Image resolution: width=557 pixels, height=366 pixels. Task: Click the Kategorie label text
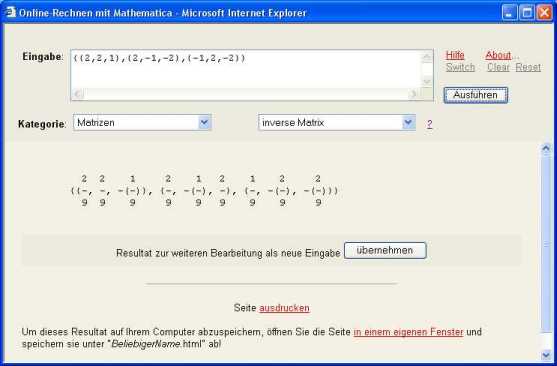[42, 124]
